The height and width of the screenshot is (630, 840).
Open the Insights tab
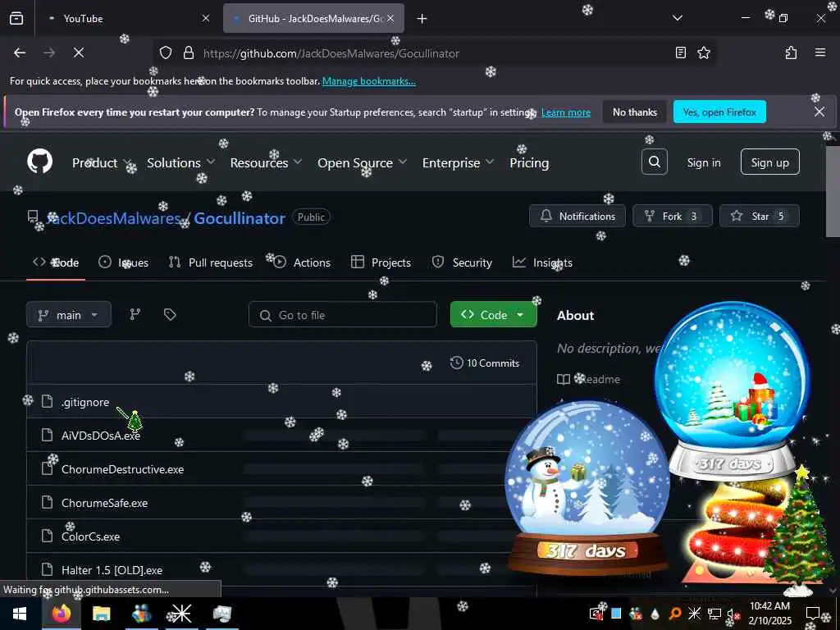542,262
